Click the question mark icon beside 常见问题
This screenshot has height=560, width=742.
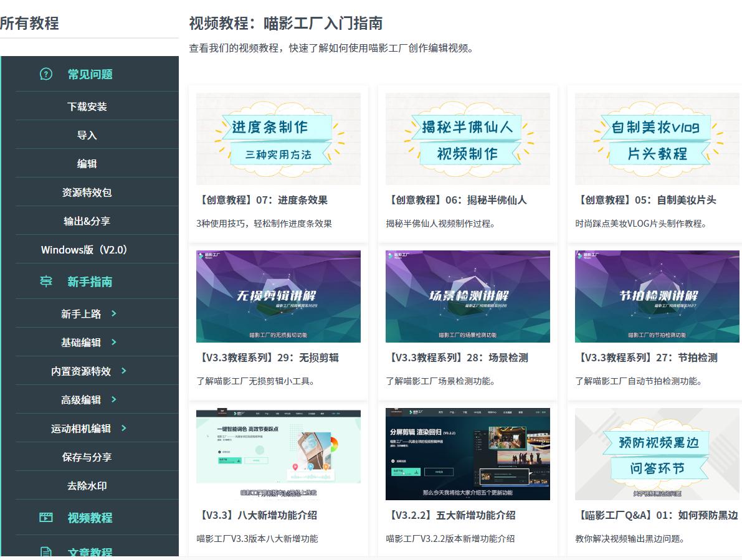tap(45, 74)
